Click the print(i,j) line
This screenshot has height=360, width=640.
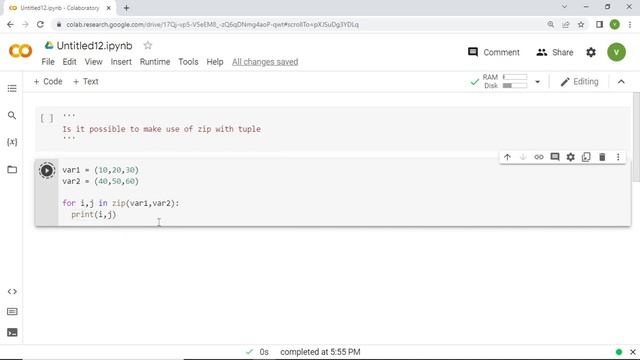point(93,214)
